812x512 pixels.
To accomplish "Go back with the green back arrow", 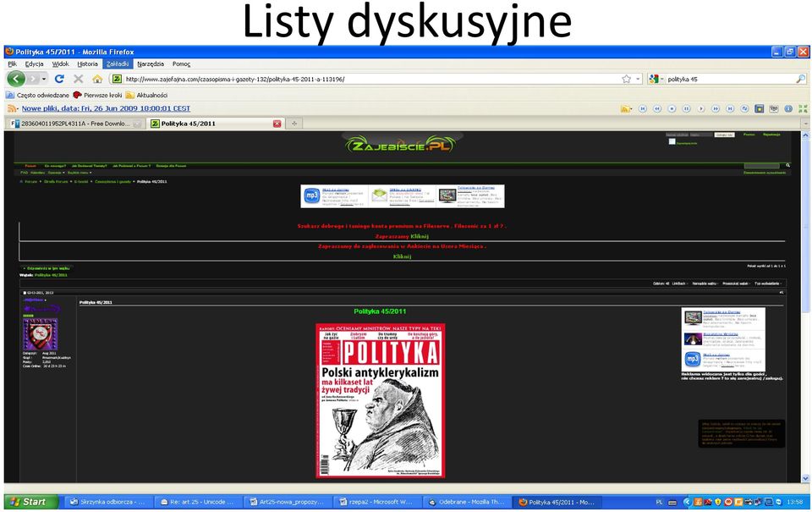I will [16, 79].
